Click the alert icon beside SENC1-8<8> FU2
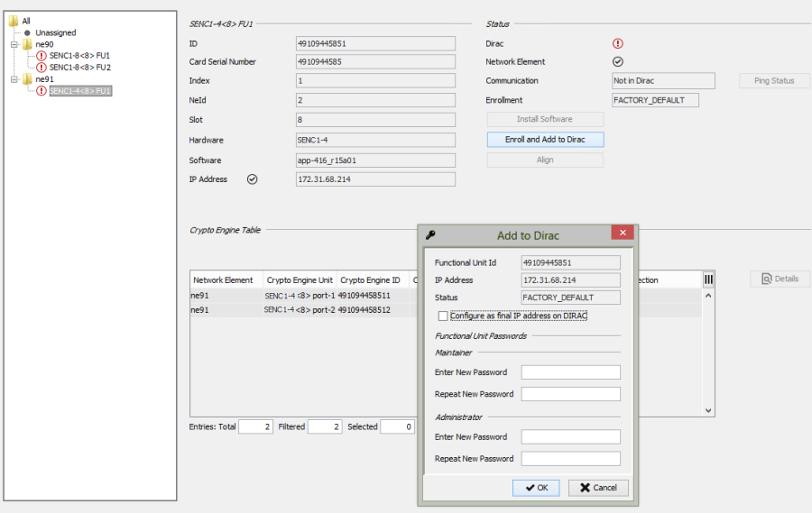Image resolution: width=812 pixels, height=513 pixels. (42, 68)
